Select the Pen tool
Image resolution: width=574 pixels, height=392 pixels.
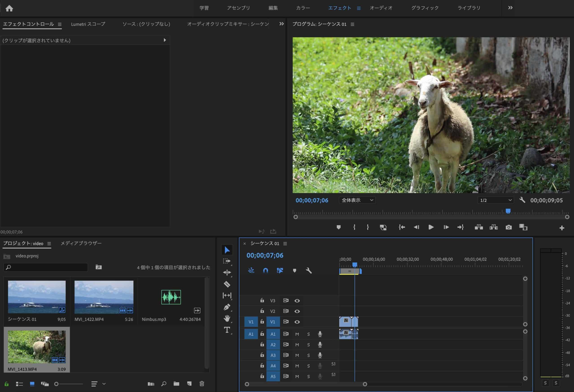coord(227,307)
